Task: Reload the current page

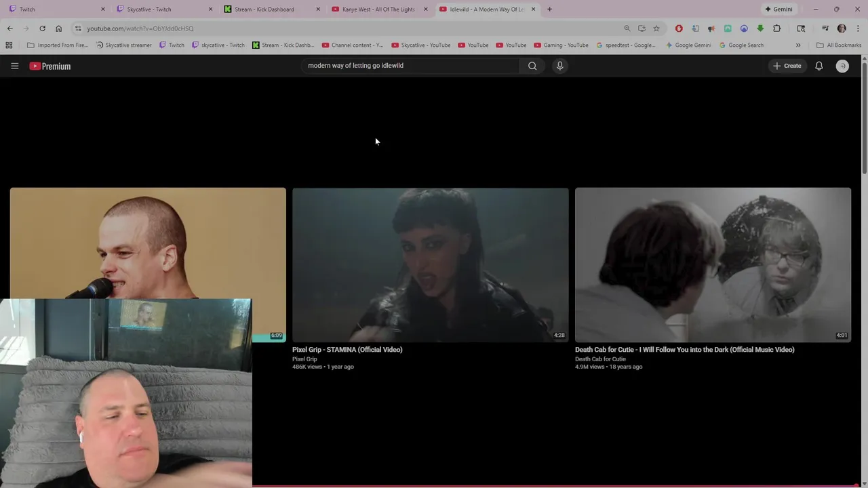Action: (42, 28)
